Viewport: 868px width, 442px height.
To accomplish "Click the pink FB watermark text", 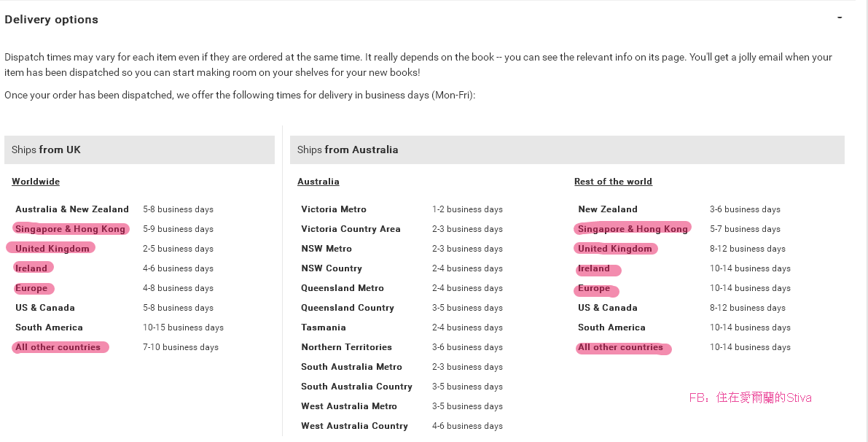I will (750, 398).
